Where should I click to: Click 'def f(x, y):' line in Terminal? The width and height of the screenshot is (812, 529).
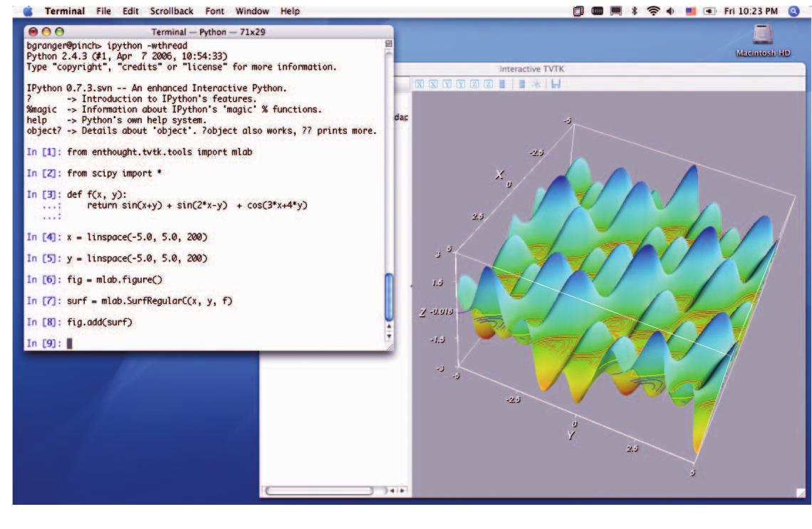pos(96,194)
